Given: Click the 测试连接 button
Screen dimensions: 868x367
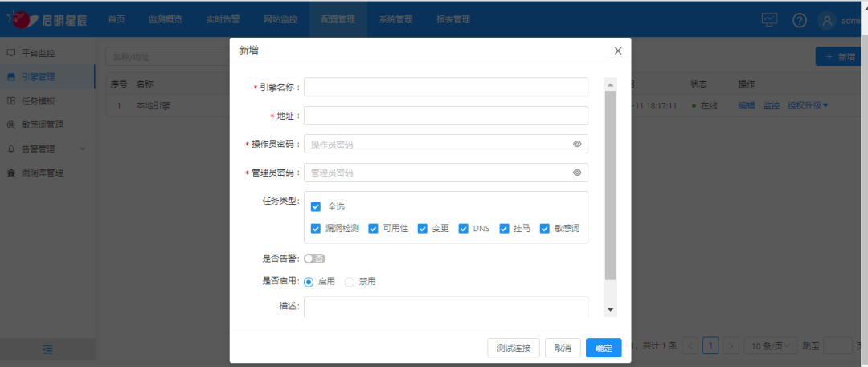Looking at the screenshot, I should [513, 348].
